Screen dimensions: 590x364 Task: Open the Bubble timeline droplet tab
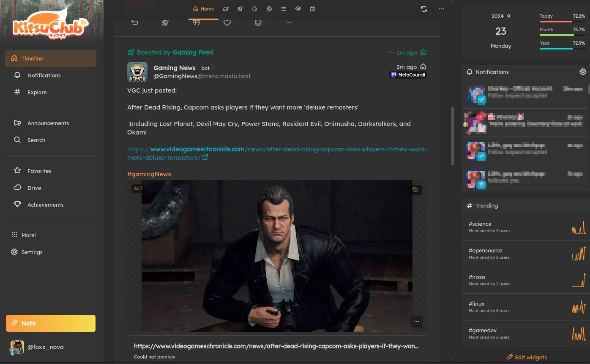(x=254, y=9)
